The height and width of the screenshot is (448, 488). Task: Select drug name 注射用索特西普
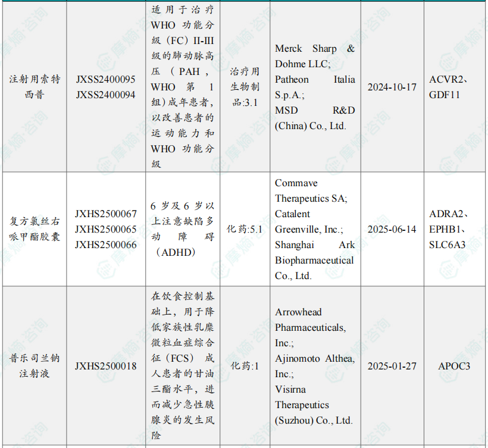(35, 87)
